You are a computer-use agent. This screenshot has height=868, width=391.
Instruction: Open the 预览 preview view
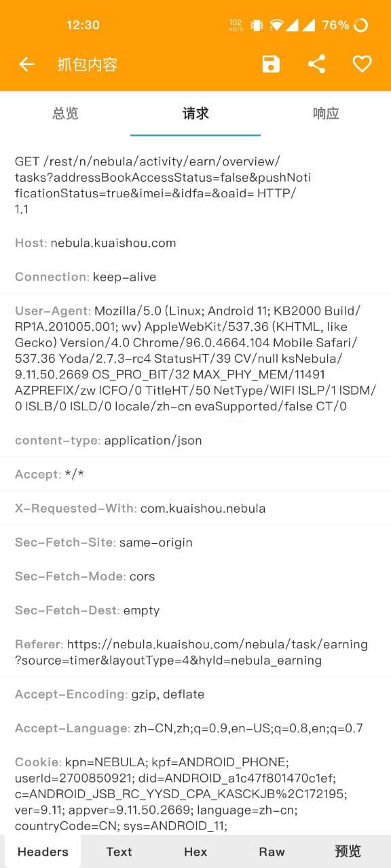click(348, 852)
